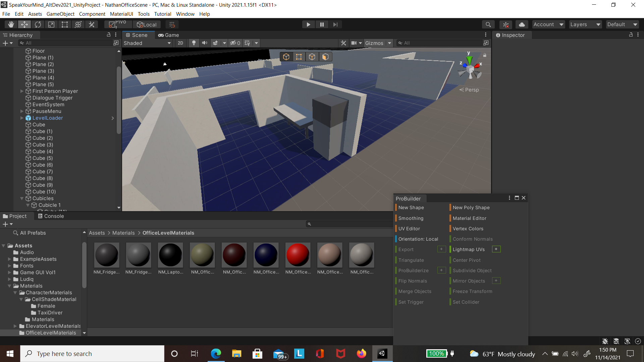Expand First Person Player in Hierarchy
This screenshot has height=362, width=644.
pos(22,91)
